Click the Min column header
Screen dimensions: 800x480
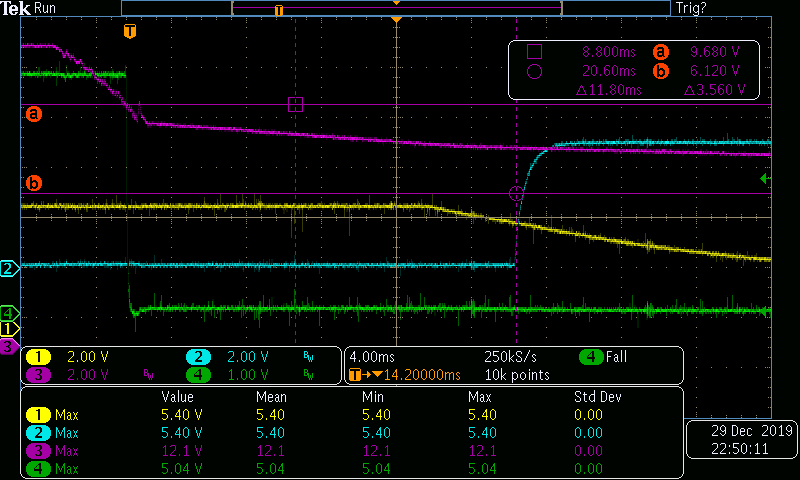(x=372, y=397)
